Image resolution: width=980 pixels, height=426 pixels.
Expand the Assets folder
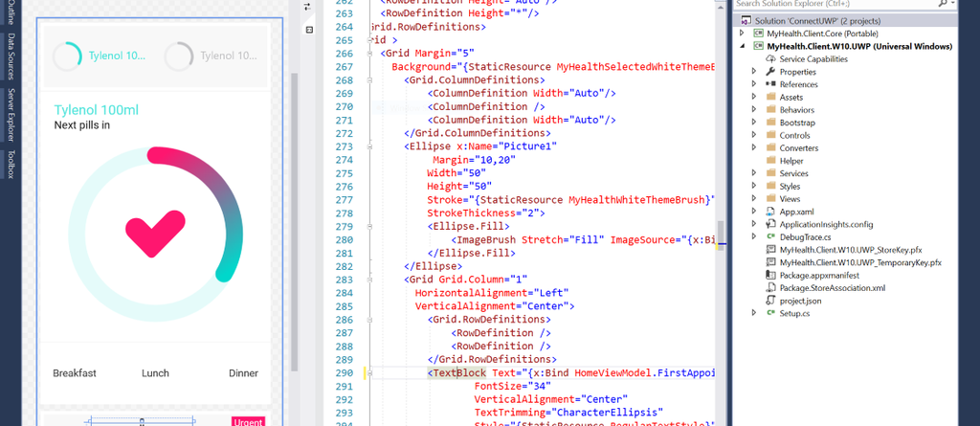[755, 98]
